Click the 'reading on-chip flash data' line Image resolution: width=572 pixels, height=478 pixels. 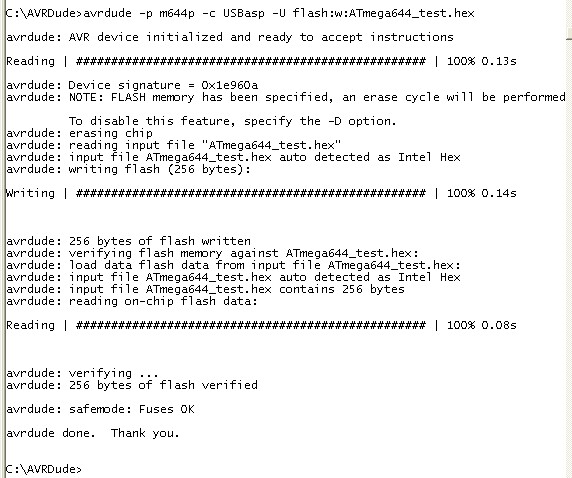(132, 301)
